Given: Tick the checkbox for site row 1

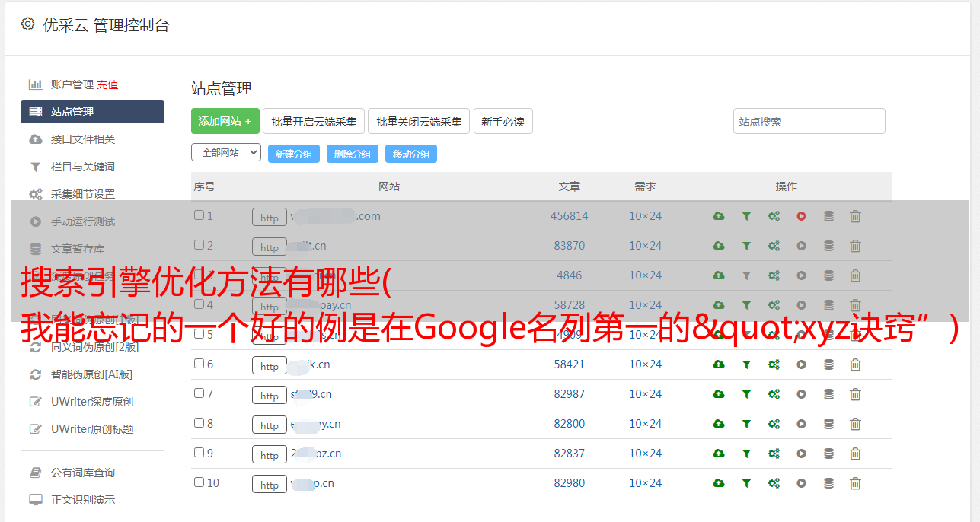Looking at the screenshot, I should 199,215.
